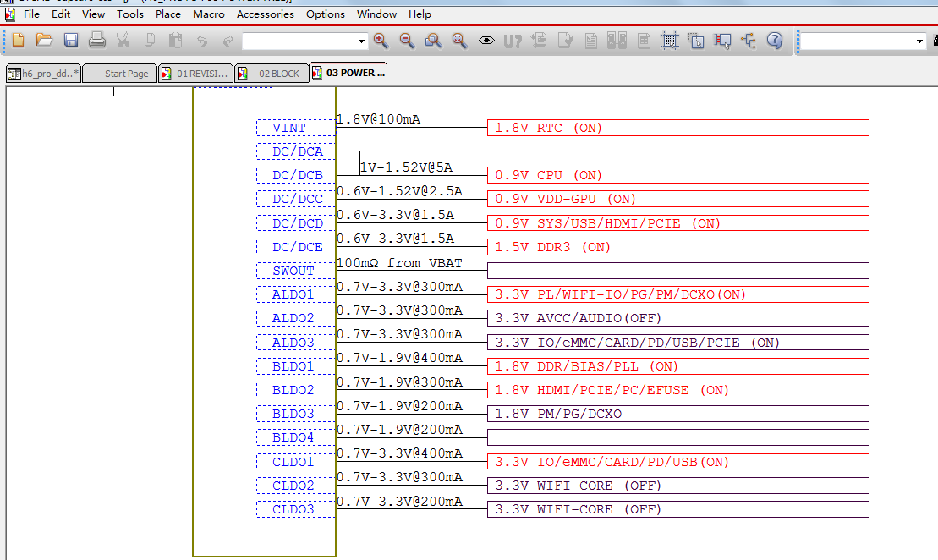Click the Redo arrow icon
This screenshot has height=560, width=938.
point(228,40)
